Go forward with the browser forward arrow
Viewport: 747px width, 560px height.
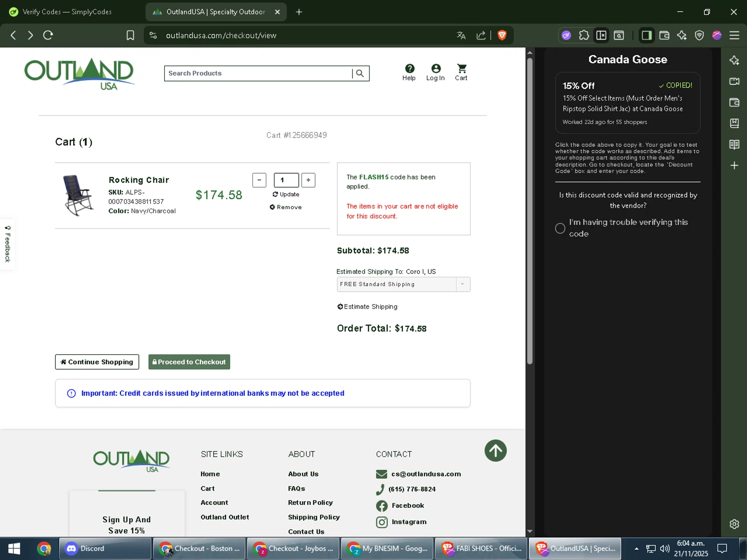click(30, 35)
